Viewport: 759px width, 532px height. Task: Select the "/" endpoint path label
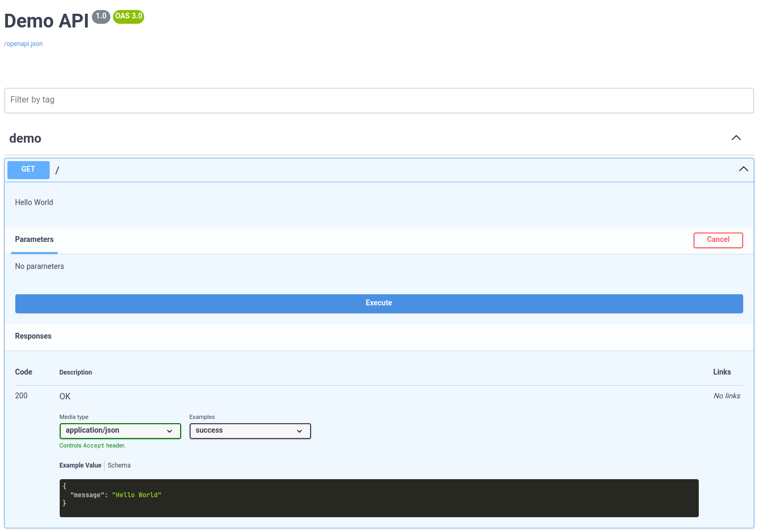pyautogui.click(x=57, y=170)
